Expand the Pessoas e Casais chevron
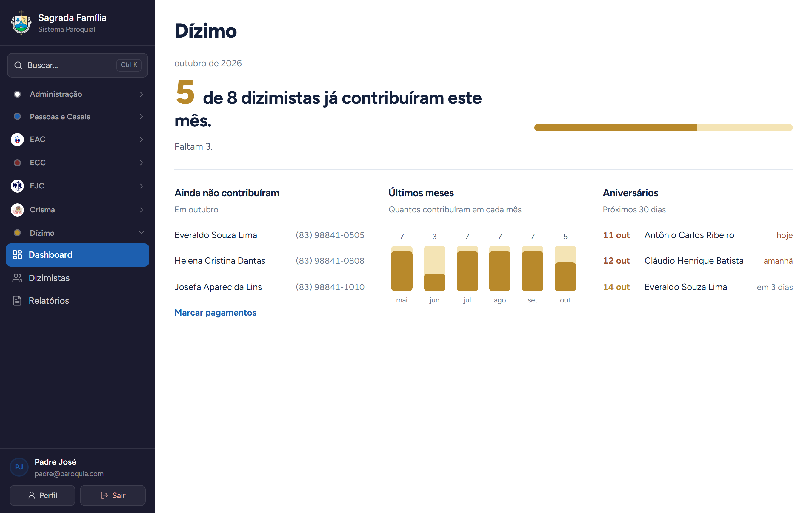 point(141,117)
